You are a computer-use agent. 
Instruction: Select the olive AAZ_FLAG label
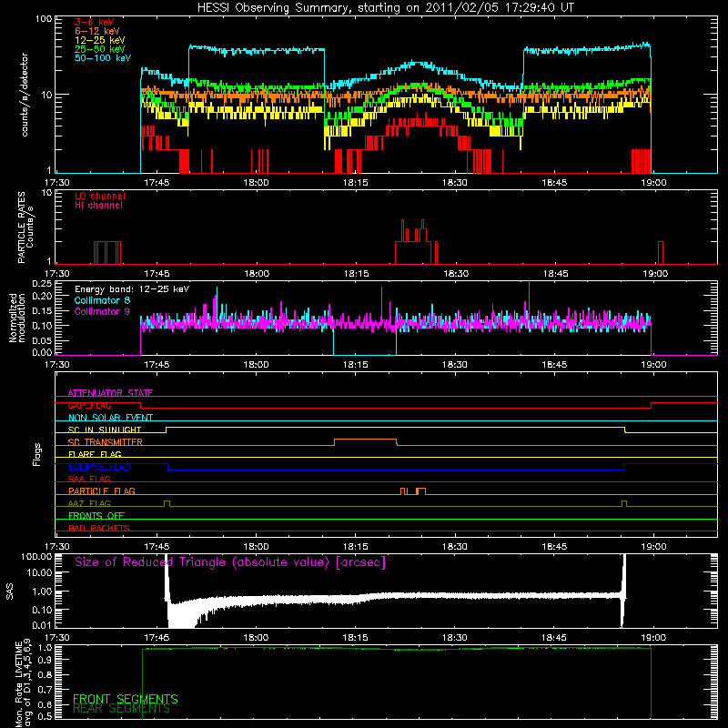pos(89,503)
